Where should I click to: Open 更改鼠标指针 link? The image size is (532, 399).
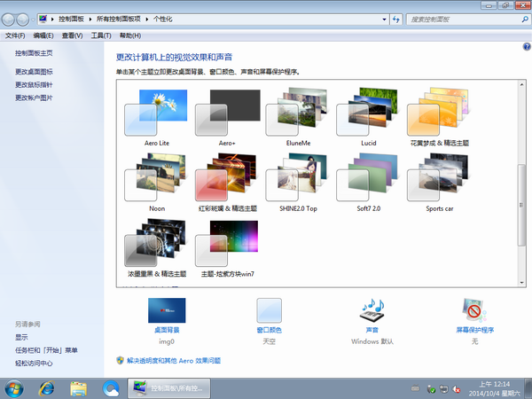(34, 84)
